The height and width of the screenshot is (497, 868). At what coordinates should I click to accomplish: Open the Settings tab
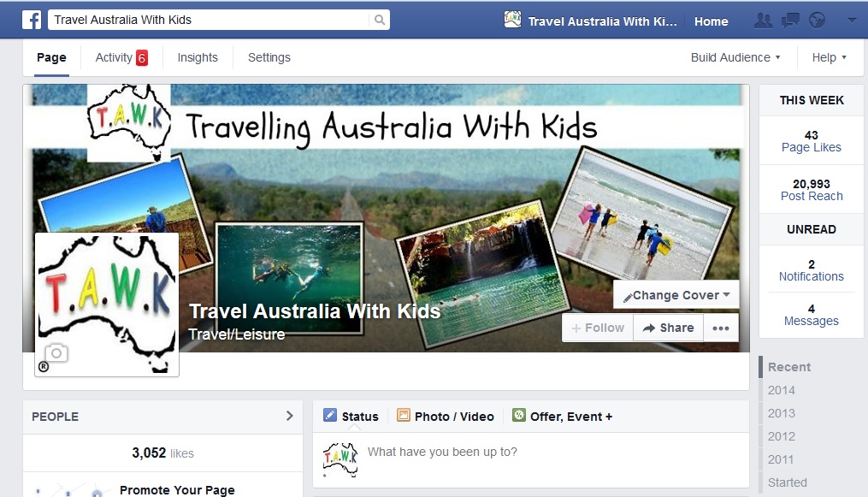(269, 57)
